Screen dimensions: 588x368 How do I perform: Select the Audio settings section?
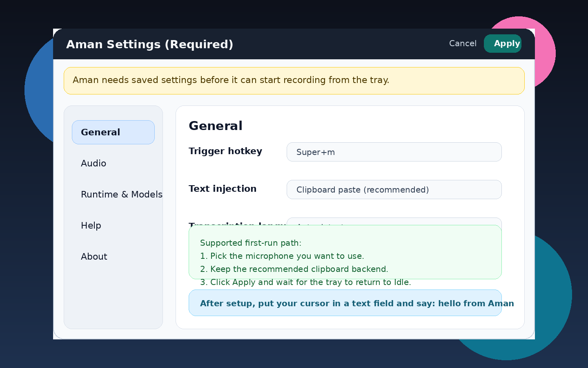click(94, 163)
